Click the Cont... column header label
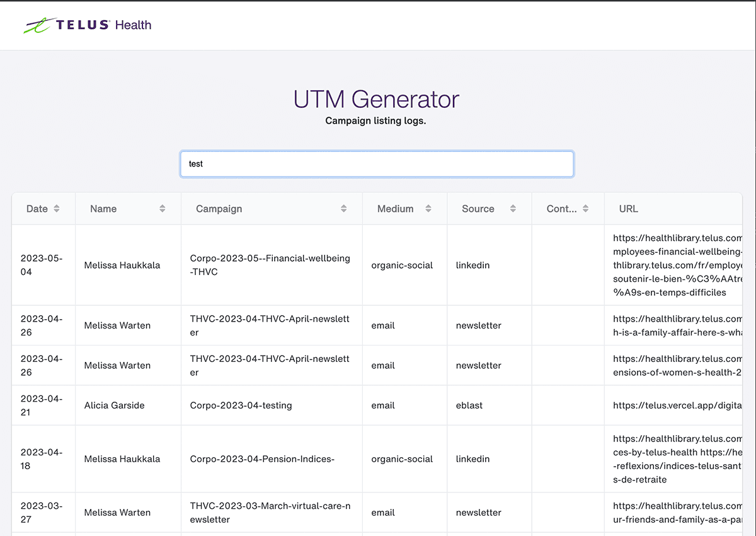This screenshot has width=756, height=536. pyautogui.click(x=562, y=209)
